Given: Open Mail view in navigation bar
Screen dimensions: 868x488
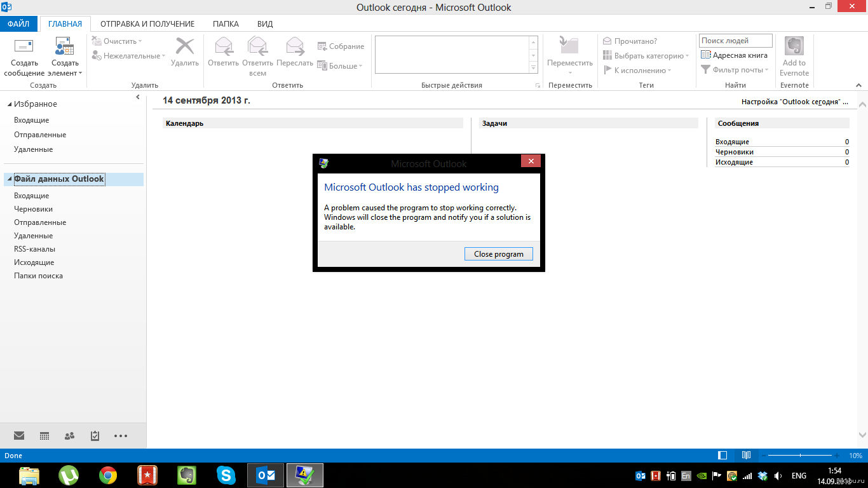Looking at the screenshot, I should (x=19, y=436).
